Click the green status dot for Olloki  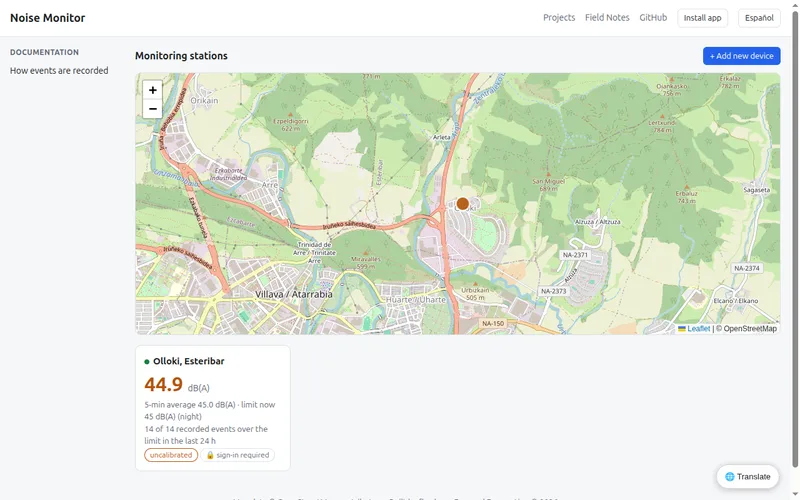coord(147,362)
